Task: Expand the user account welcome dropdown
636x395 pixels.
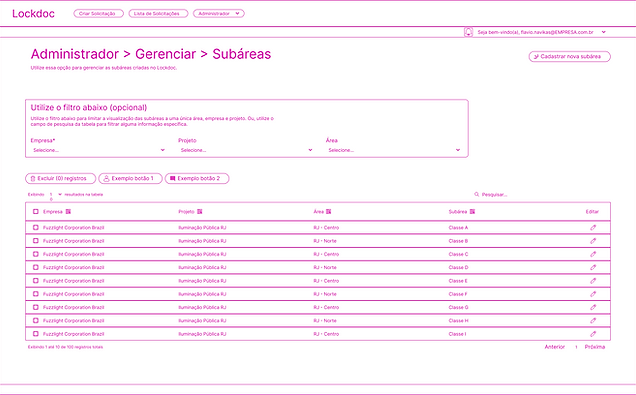Action: point(541,32)
